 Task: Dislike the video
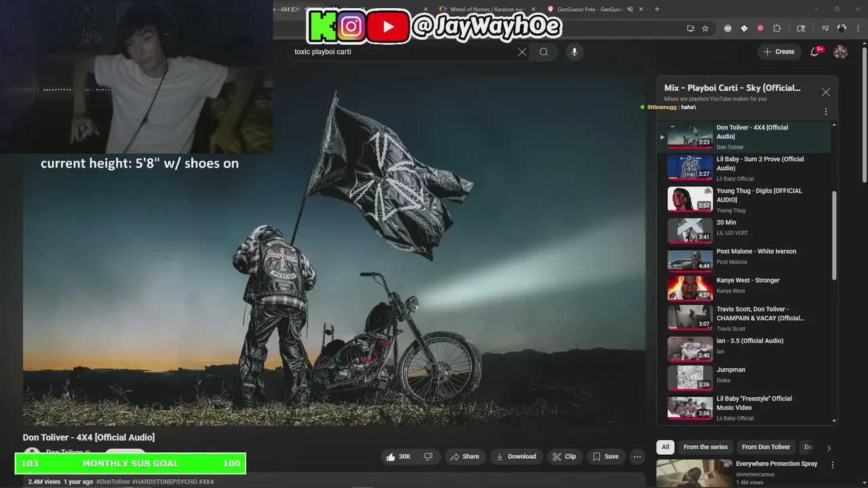[428, 457]
